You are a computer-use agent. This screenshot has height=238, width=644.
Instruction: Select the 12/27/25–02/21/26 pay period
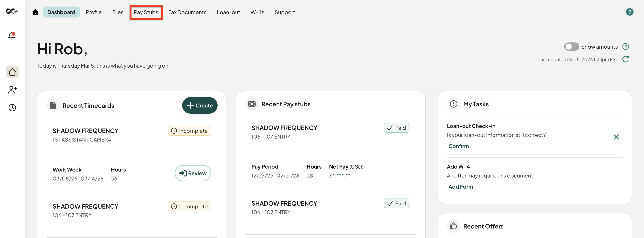(275, 175)
